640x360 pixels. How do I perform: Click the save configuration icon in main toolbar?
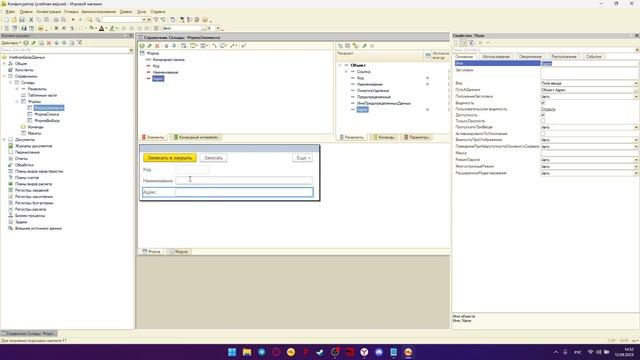[x=22, y=20]
